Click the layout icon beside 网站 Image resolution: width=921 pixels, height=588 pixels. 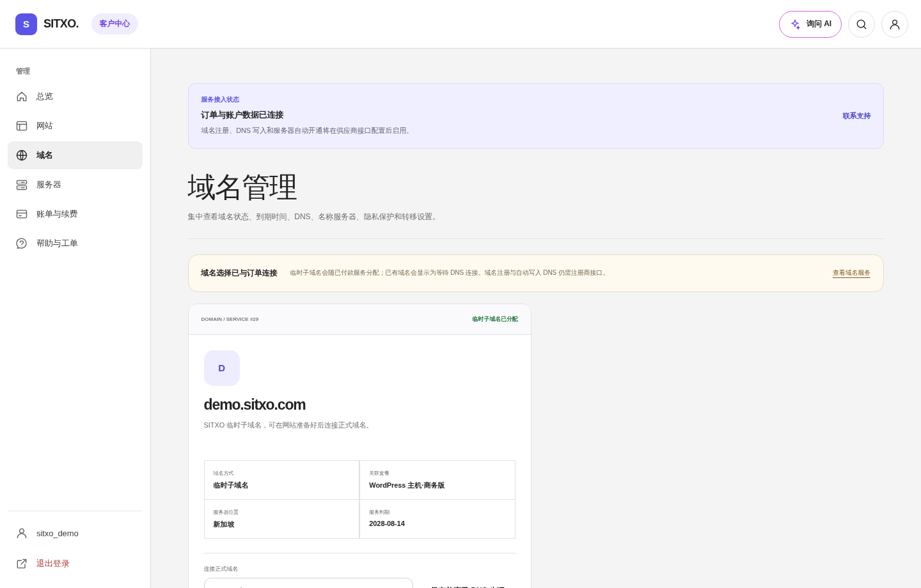click(22, 126)
